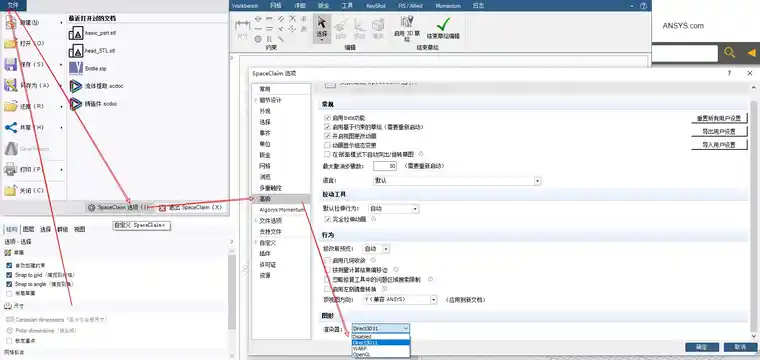
Task: Toggle 完全拉伸动画 checkbox
Action: 327,219
